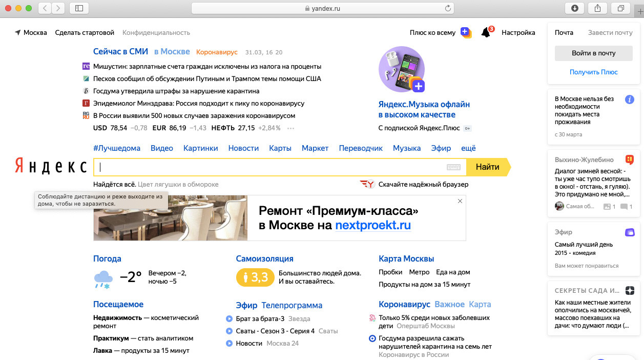Open the Карты service
Image resolution: width=644 pixels, height=360 pixels.
click(280, 148)
